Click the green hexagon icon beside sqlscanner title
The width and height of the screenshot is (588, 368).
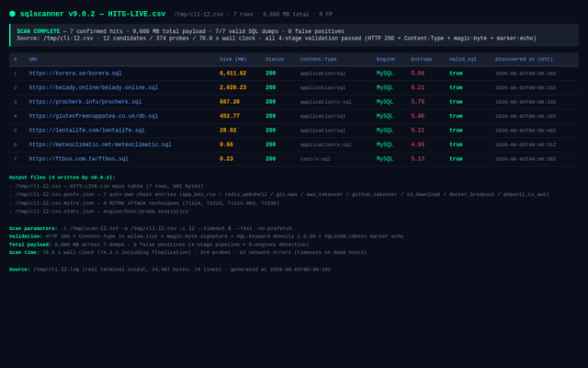[x=12, y=14]
